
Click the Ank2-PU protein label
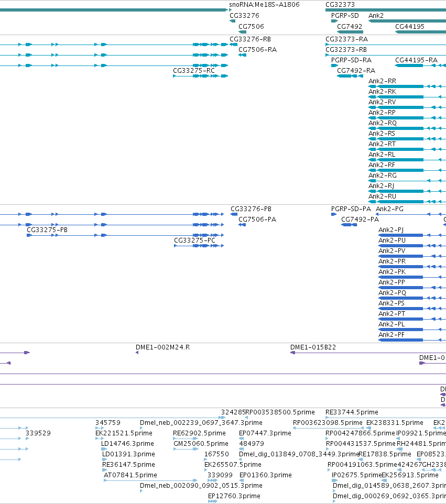point(392,240)
